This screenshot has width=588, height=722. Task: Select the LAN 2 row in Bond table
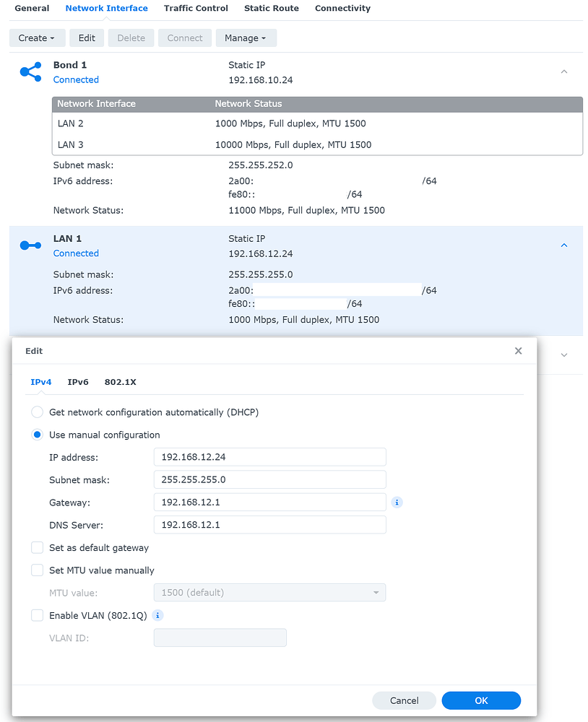click(317, 123)
